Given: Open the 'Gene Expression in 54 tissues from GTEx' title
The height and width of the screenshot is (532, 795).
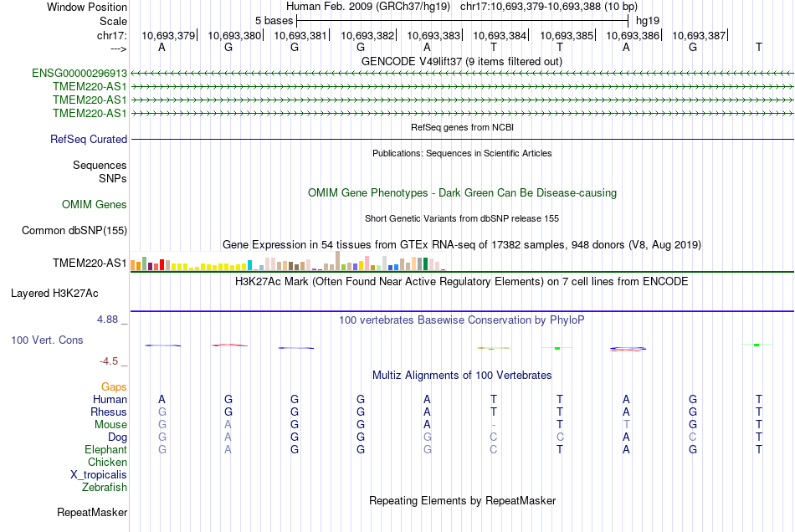Looking at the screenshot, I should coord(462,245).
